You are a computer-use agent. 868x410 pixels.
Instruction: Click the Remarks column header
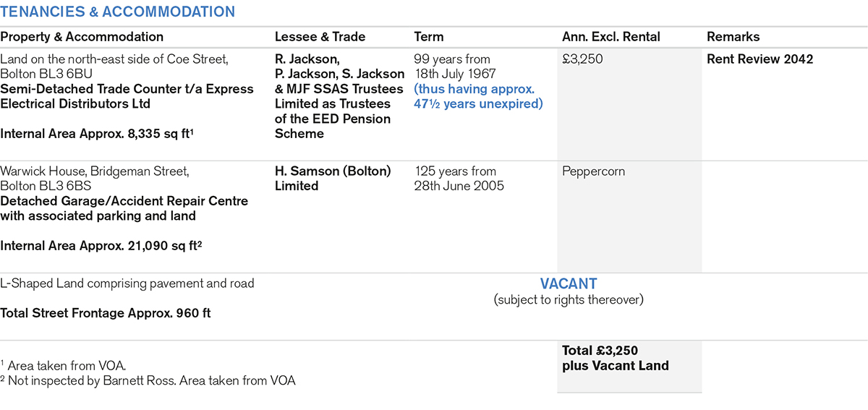point(733,37)
